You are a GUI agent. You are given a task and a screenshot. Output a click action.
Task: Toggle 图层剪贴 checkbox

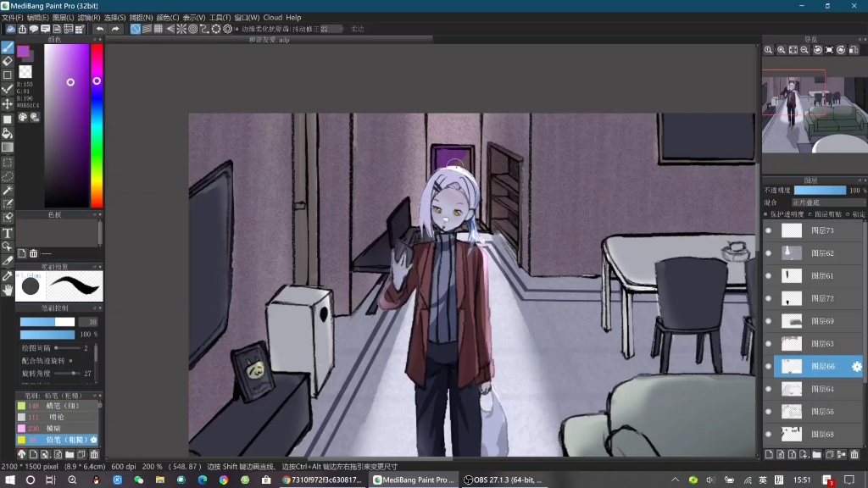810,214
